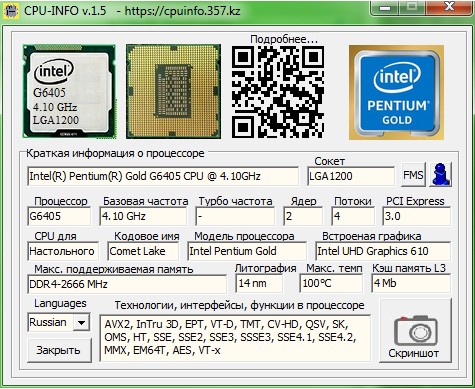Click the QR code image
Image resolution: width=475 pixels, height=389 pixels.
278,92
